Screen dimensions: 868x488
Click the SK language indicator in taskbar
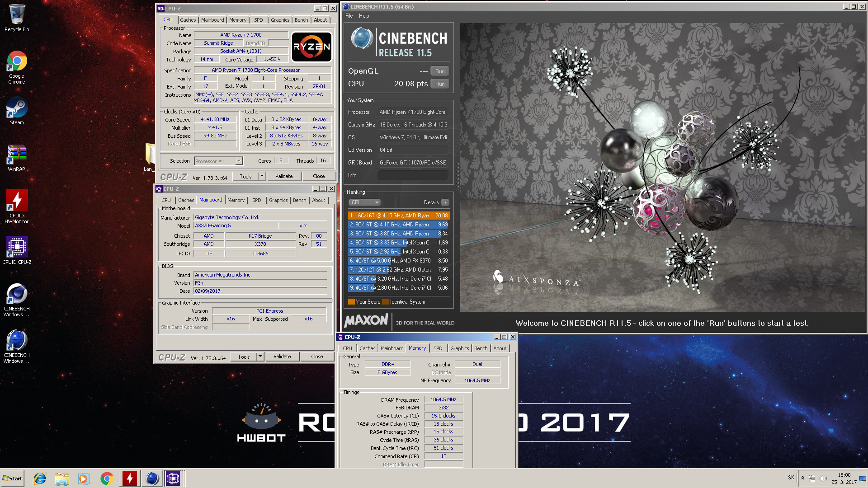[x=791, y=478]
